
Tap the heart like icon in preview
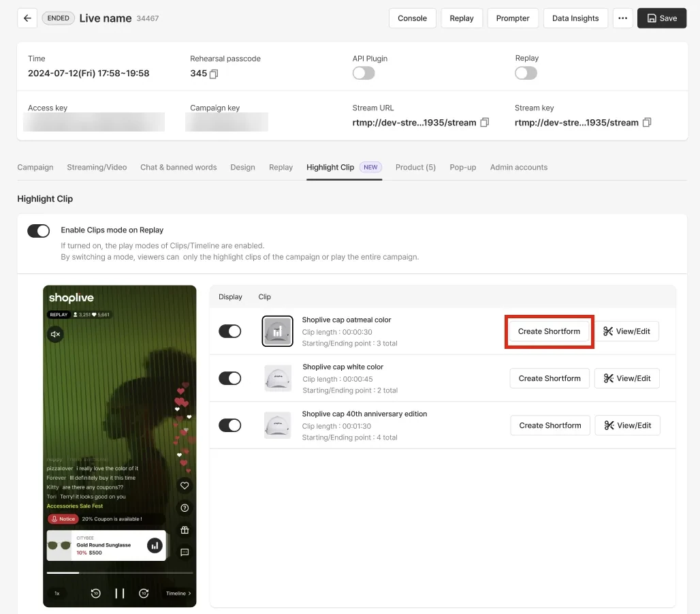pyautogui.click(x=185, y=485)
